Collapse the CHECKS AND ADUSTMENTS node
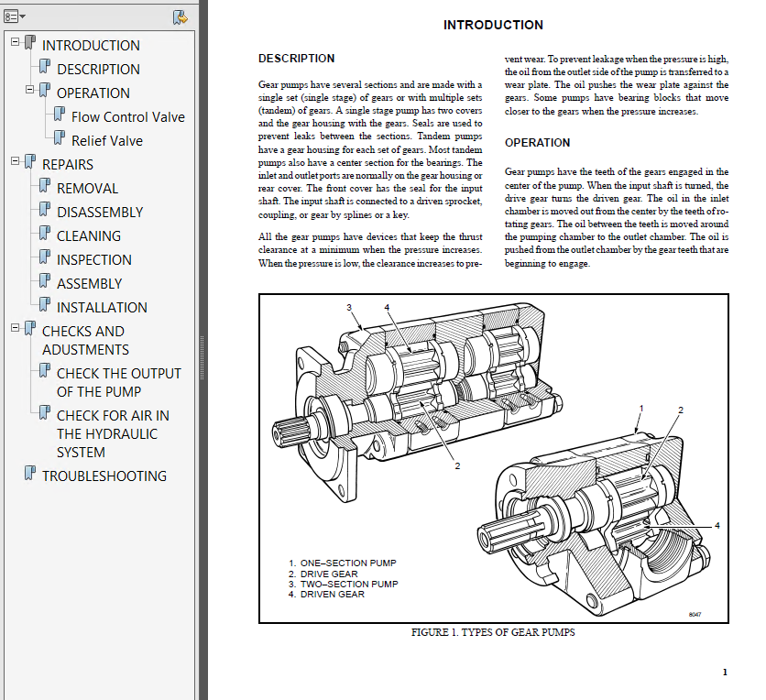766x700 pixels. (16, 328)
